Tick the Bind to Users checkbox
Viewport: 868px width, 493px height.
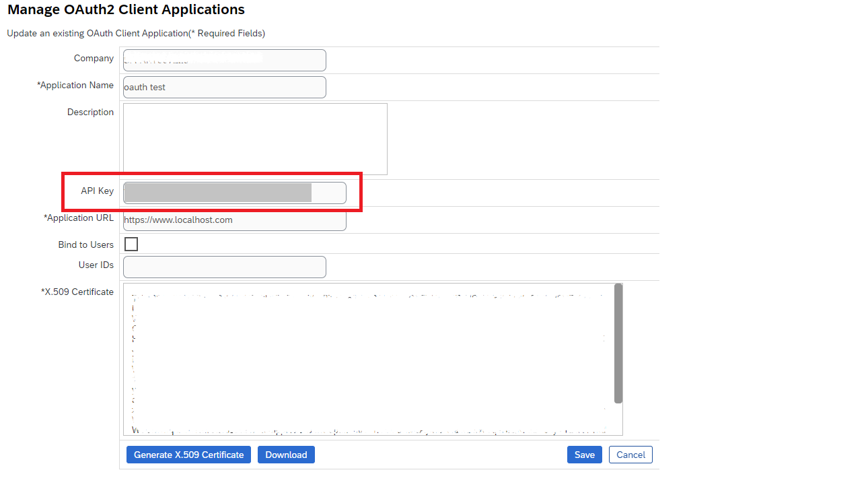pyautogui.click(x=131, y=244)
